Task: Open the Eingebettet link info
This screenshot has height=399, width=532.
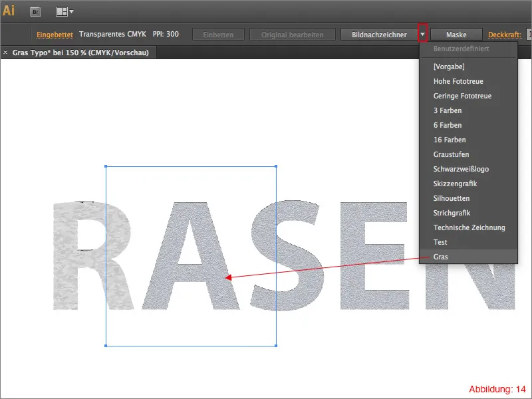Action: click(55, 35)
